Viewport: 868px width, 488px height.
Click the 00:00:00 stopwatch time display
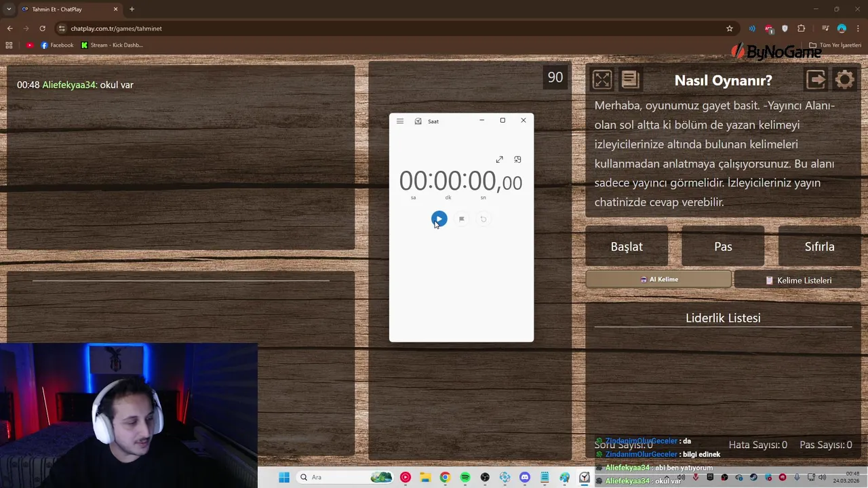coord(460,182)
